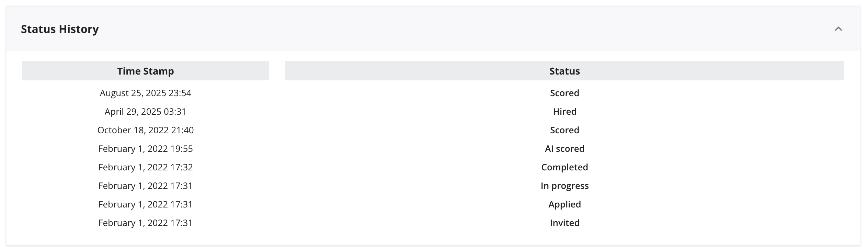The image size is (868, 248).
Task: Click the Status History panel title
Action: point(60,29)
